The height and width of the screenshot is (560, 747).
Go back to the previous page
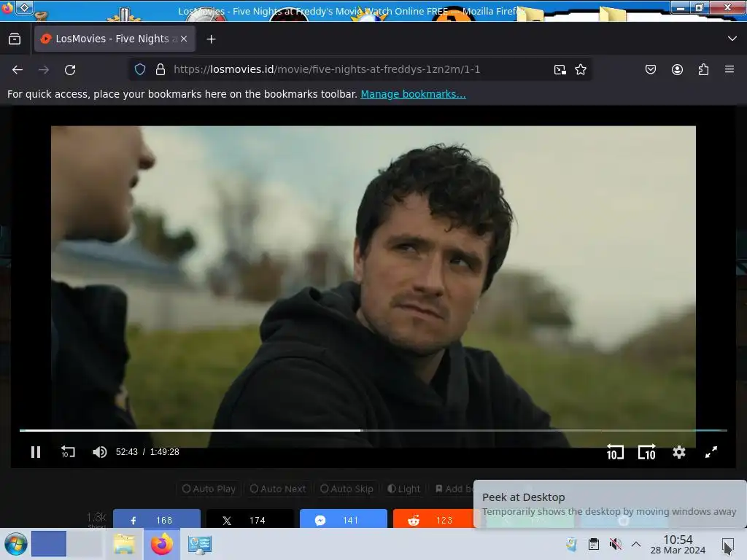pyautogui.click(x=18, y=70)
